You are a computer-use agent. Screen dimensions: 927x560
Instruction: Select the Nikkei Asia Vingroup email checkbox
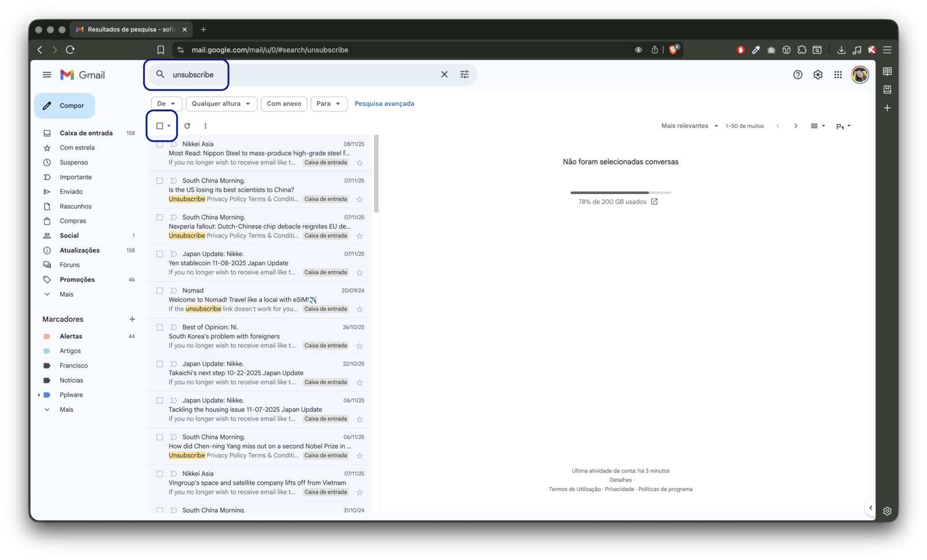point(160,474)
